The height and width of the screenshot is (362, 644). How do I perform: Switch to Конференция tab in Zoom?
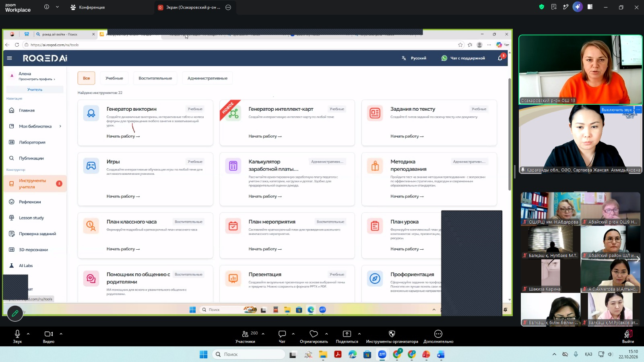(x=88, y=7)
